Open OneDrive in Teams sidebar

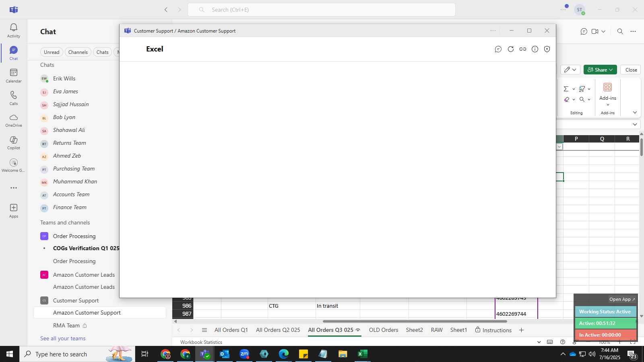[13, 120]
